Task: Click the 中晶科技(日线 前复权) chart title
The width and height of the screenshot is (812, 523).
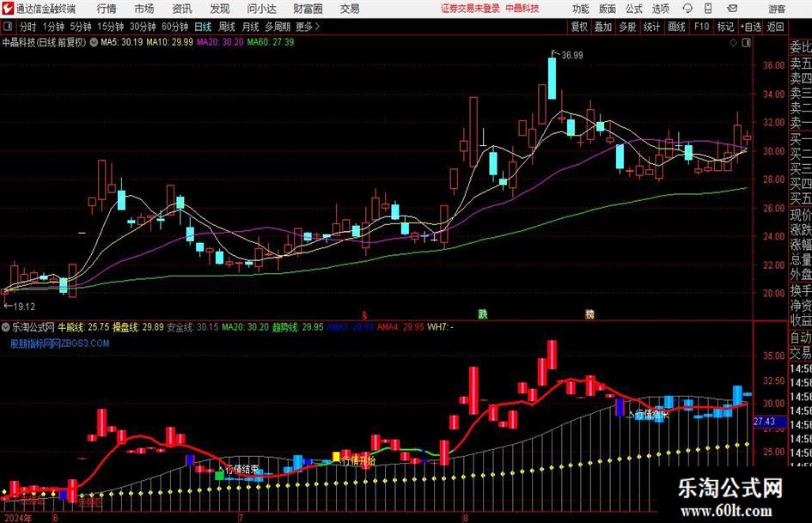Action: pos(44,42)
